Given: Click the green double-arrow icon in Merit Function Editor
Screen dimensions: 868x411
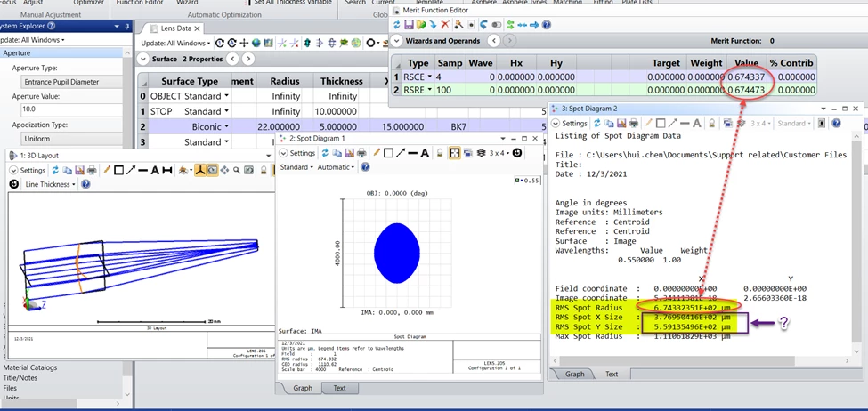Looking at the screenshot, I should pyautogui.click(x=510, y=25).
